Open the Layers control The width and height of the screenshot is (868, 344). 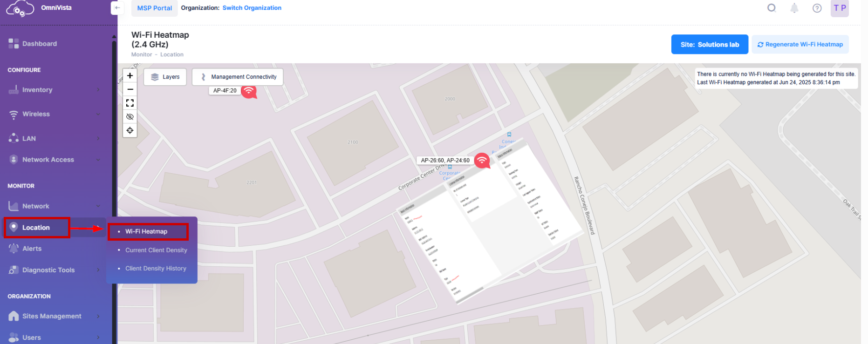[165, 77]
